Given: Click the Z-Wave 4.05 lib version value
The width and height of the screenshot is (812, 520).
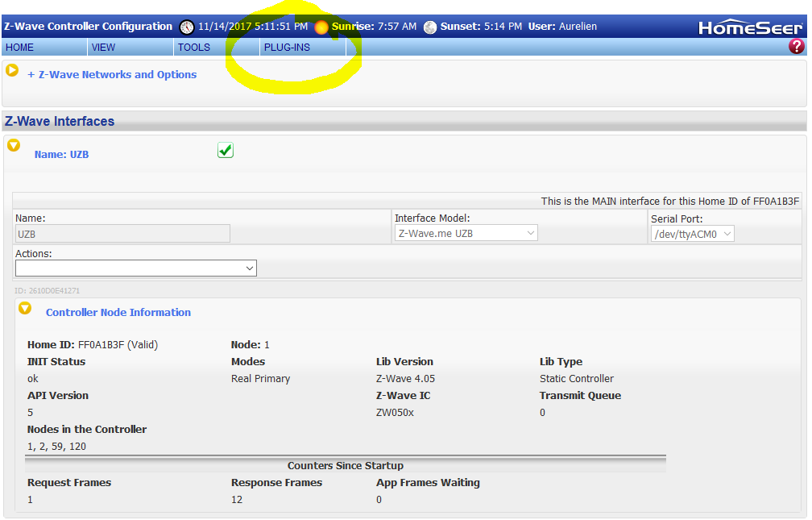Looking at the screenshot, I should [x=405, y=379].
